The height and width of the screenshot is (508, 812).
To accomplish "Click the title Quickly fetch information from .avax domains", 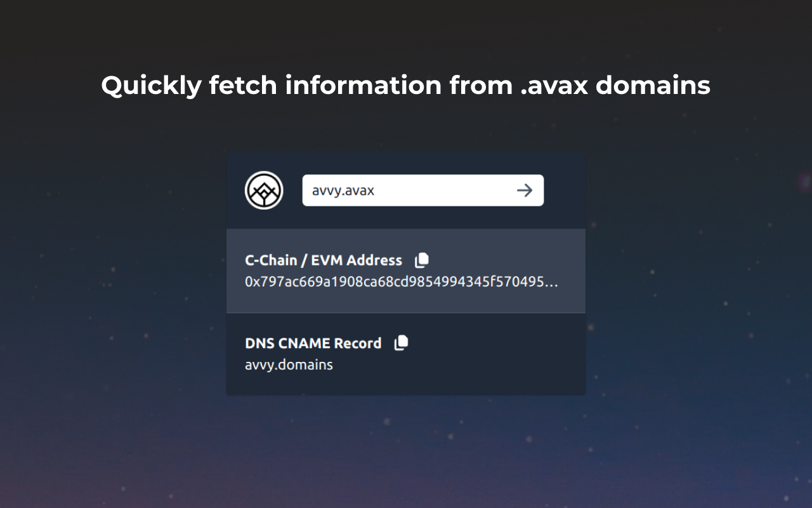I will point(406,85).
